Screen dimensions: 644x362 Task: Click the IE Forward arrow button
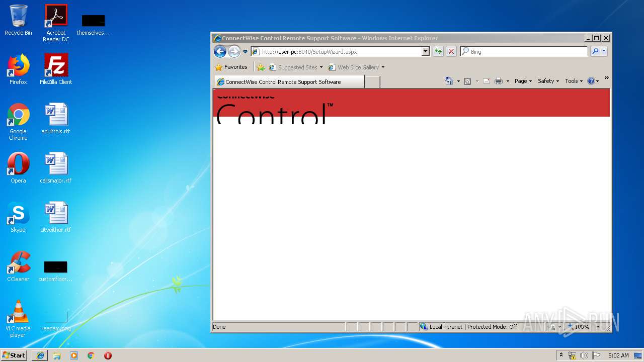tap(234, 51)
